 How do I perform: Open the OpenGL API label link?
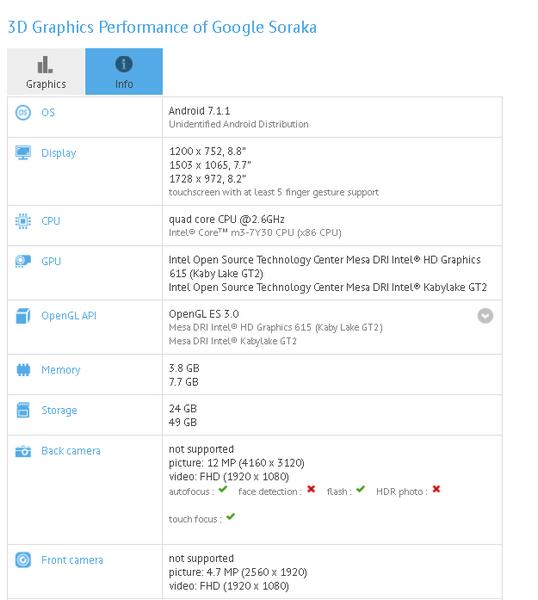pos(69,316)
